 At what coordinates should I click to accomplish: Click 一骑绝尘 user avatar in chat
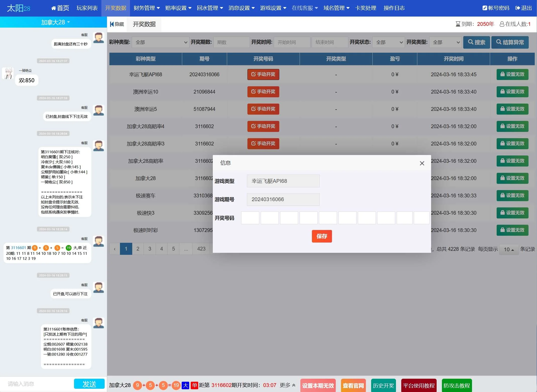coord(8,73)
